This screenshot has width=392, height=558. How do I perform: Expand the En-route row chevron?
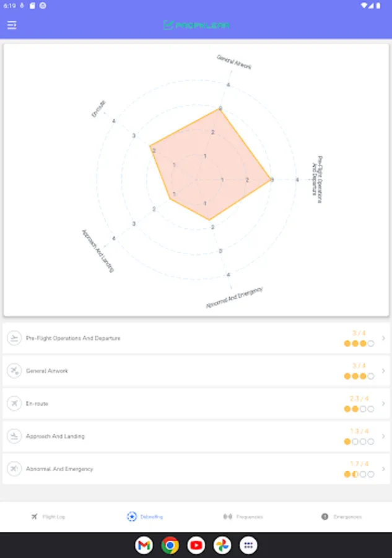pos(383,404)
